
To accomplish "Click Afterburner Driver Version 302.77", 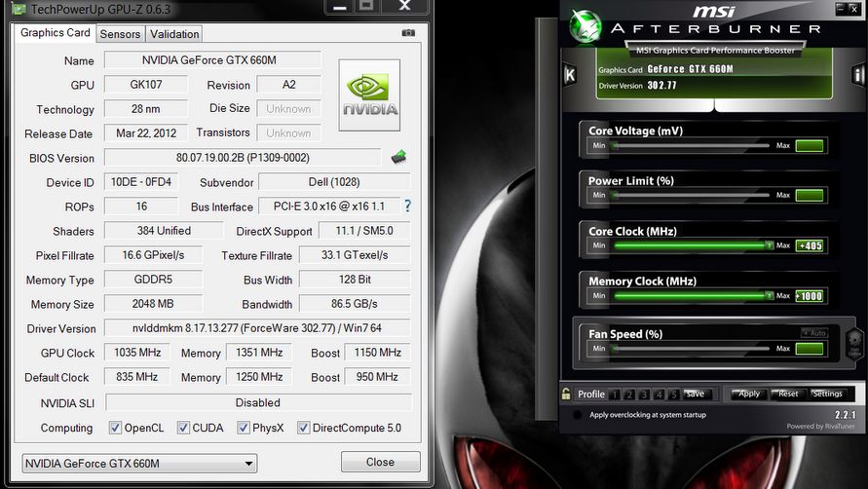I will point(662,86).
